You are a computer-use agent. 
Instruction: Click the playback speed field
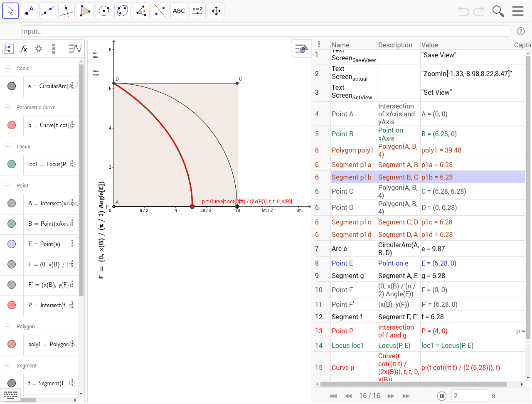[x=470, y=396]
